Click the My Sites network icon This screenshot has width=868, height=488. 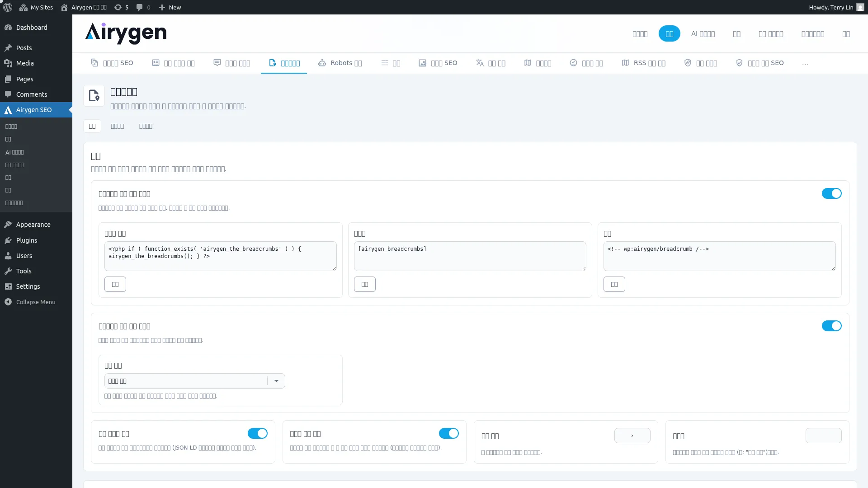pos(24,7)
